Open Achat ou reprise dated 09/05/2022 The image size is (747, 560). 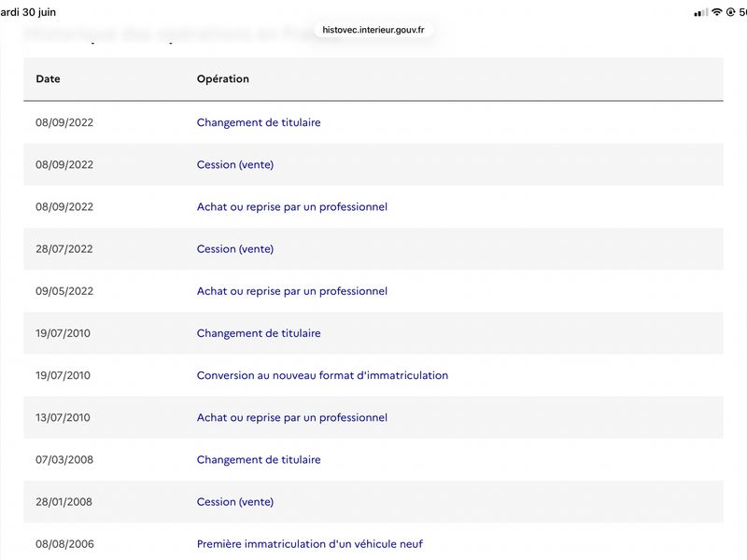tap(292, 291)
